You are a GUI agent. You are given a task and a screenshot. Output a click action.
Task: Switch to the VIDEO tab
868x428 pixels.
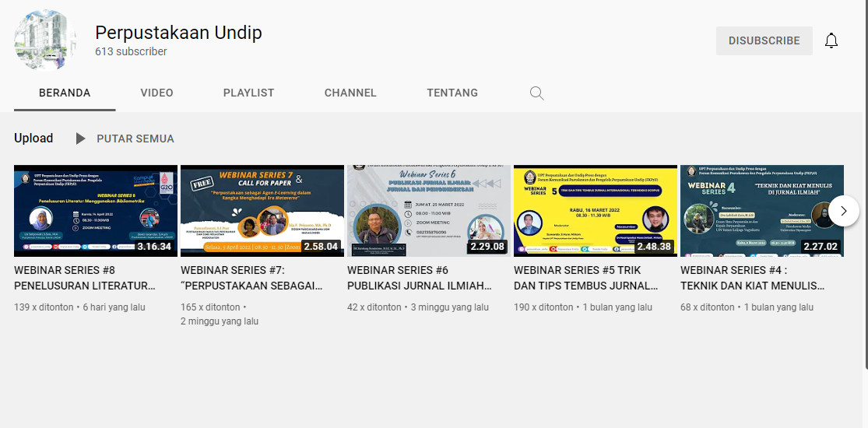(x=156, y=93)
